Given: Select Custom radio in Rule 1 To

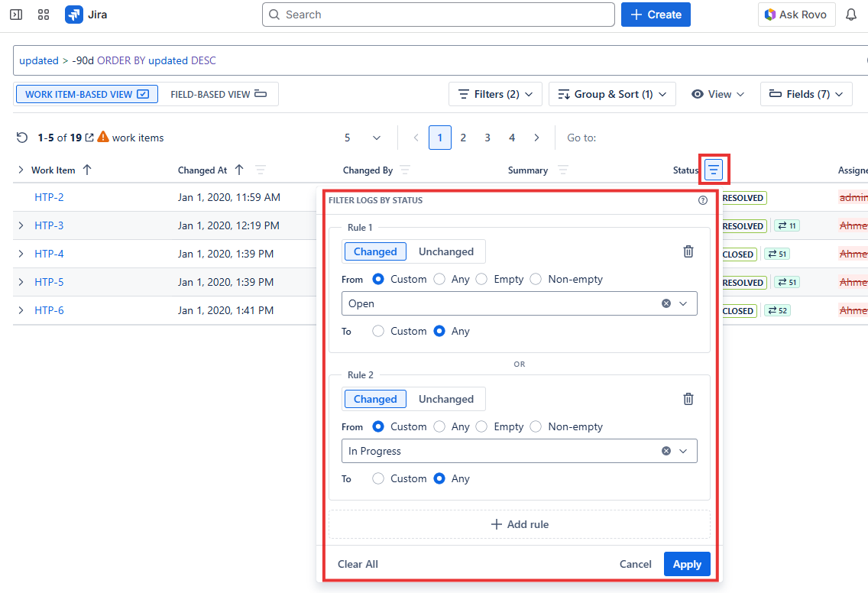Looking at the screenshot, I should (x=377, y=331).
